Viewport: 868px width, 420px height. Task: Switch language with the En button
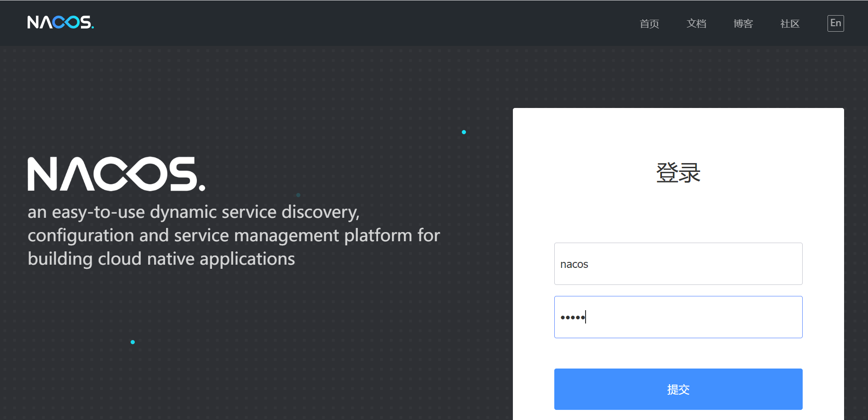point(835,23)
